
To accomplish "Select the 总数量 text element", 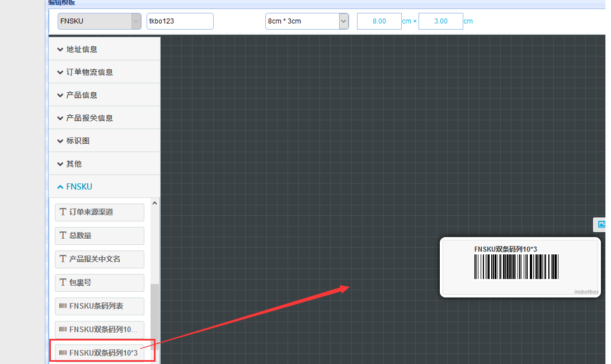I will (x=100, y=235).
